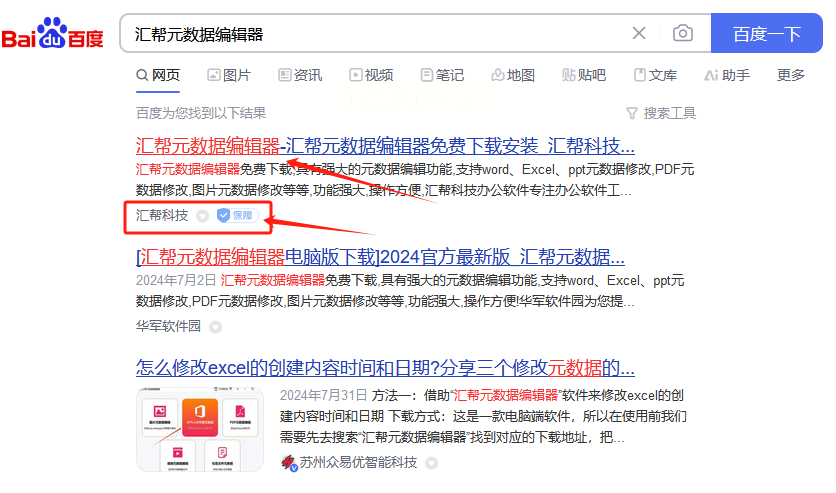836x493 pixels.
Task: Open the 笔记 tab
Action: click(x=442, y=75)
